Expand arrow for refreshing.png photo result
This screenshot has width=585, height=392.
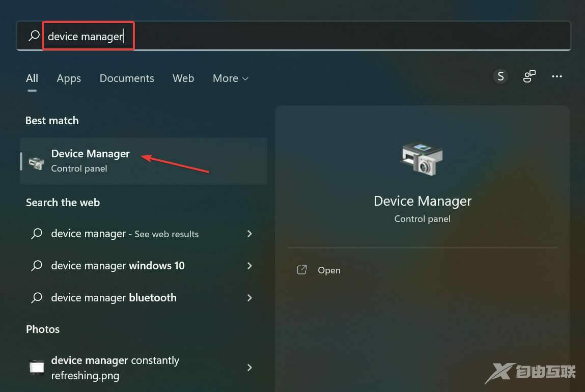click(x=249, y=367)
